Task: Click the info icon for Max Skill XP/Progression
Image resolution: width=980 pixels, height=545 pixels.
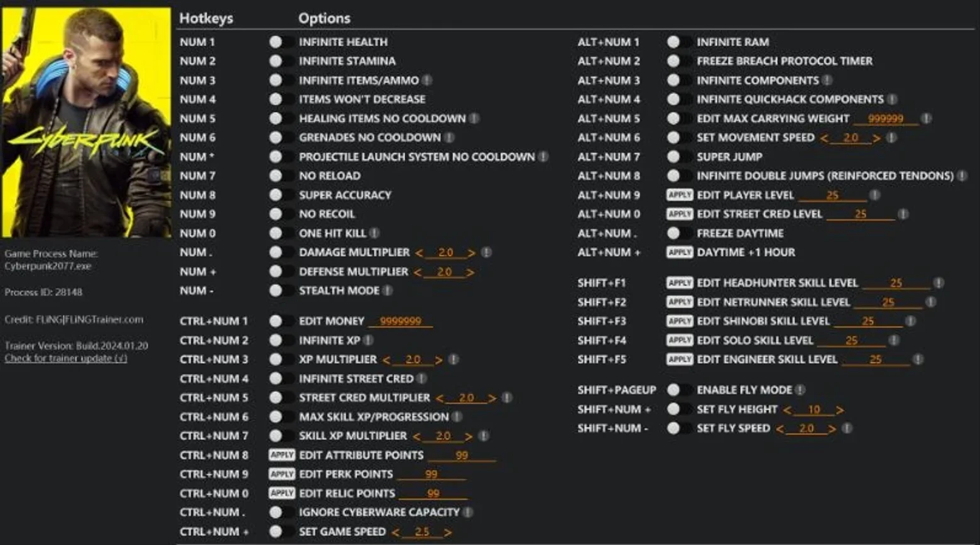Action: [457, 417]
